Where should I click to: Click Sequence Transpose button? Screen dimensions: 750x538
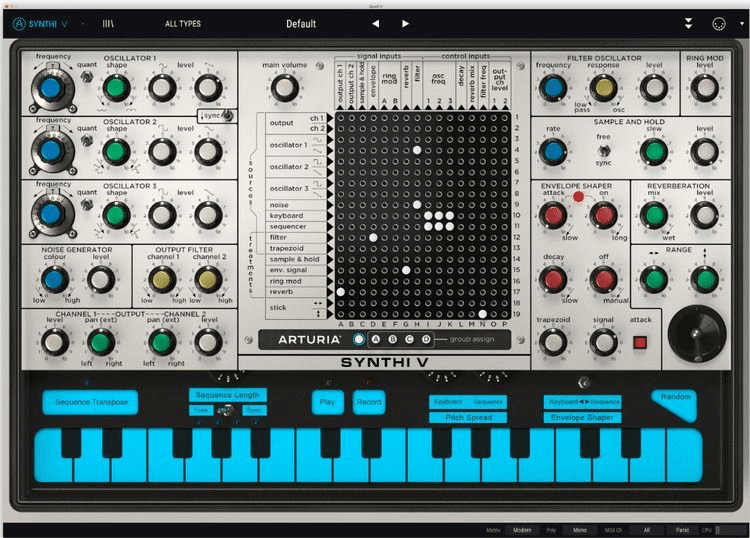point(91,402)
